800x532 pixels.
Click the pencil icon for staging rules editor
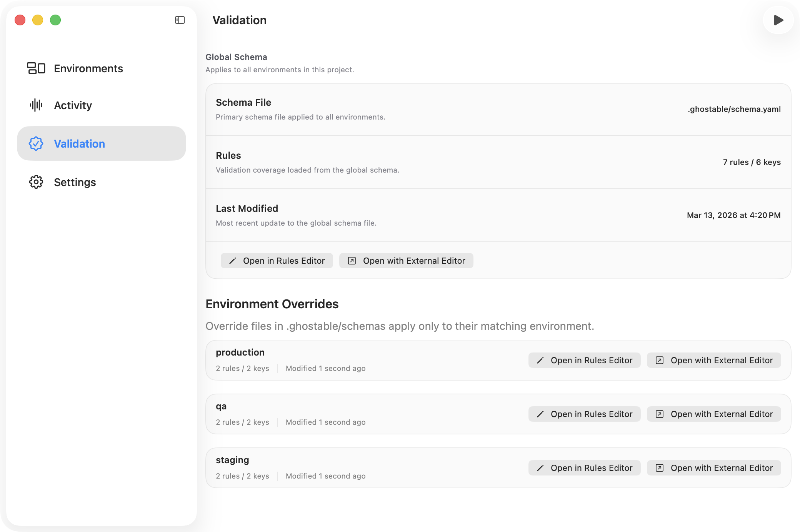[541, 468]
